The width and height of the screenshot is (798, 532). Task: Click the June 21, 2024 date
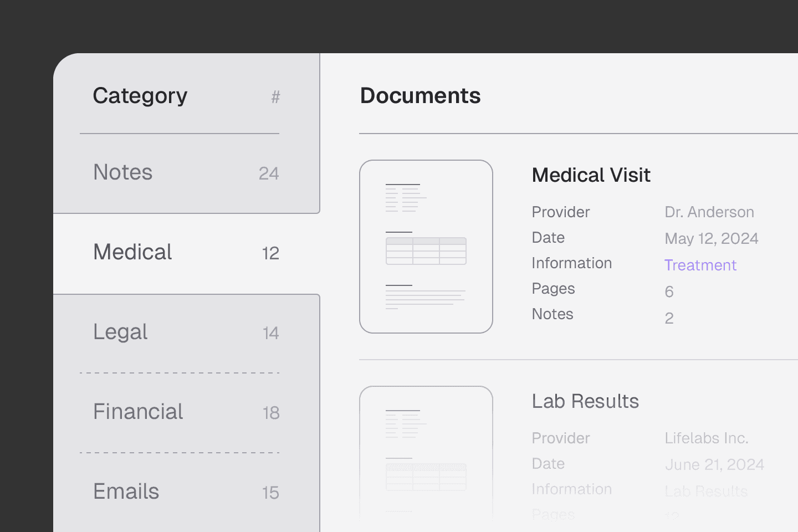714,464
